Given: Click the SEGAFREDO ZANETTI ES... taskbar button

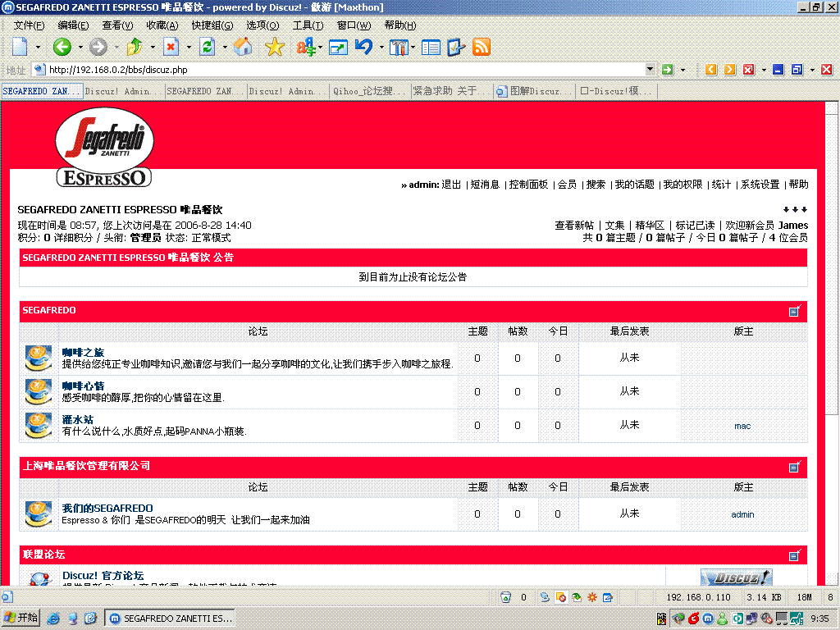Looking at the screenshot, I should [171, 619].
